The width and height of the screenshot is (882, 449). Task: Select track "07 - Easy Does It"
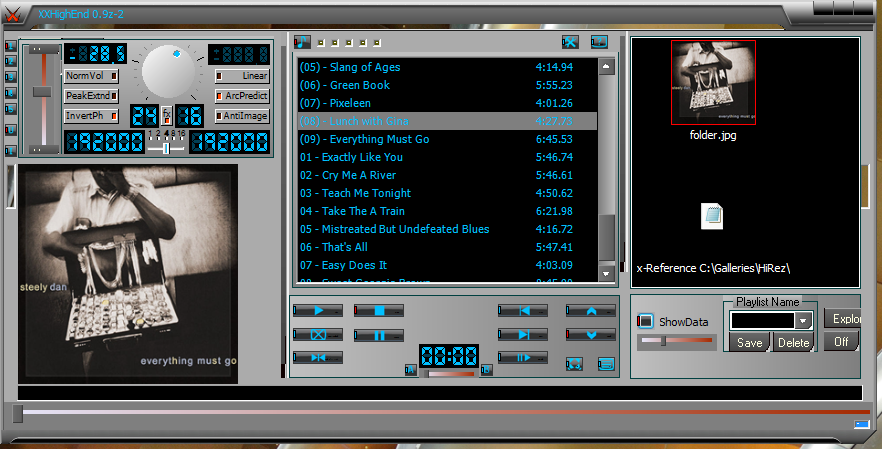(447, 265)
